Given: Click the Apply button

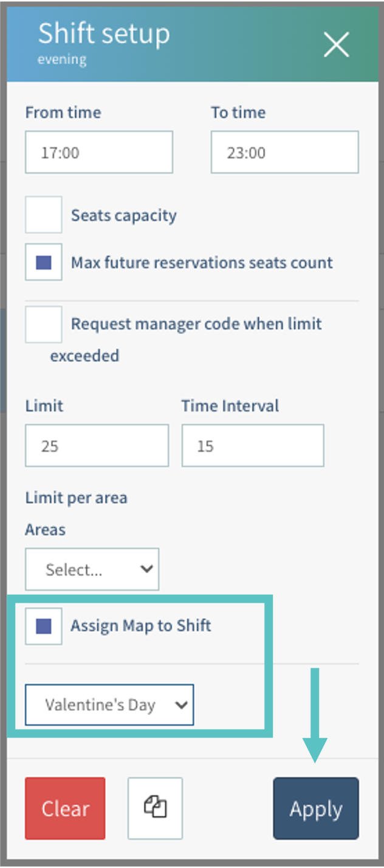Looking at the screenshot, I should 316,809.
